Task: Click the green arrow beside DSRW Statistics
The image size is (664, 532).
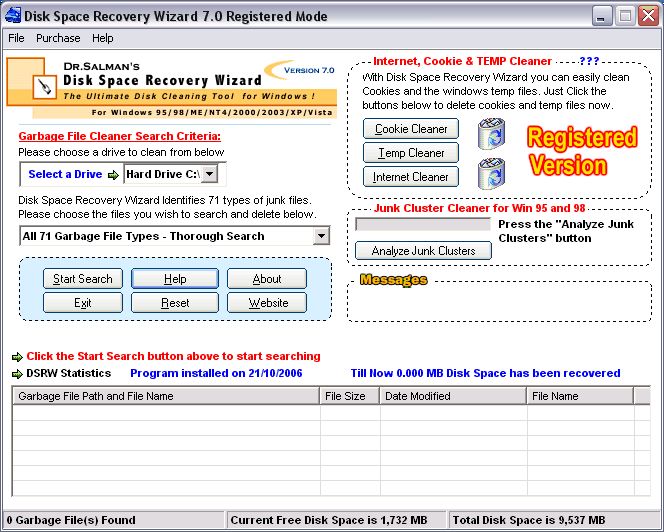Action: 17,373
